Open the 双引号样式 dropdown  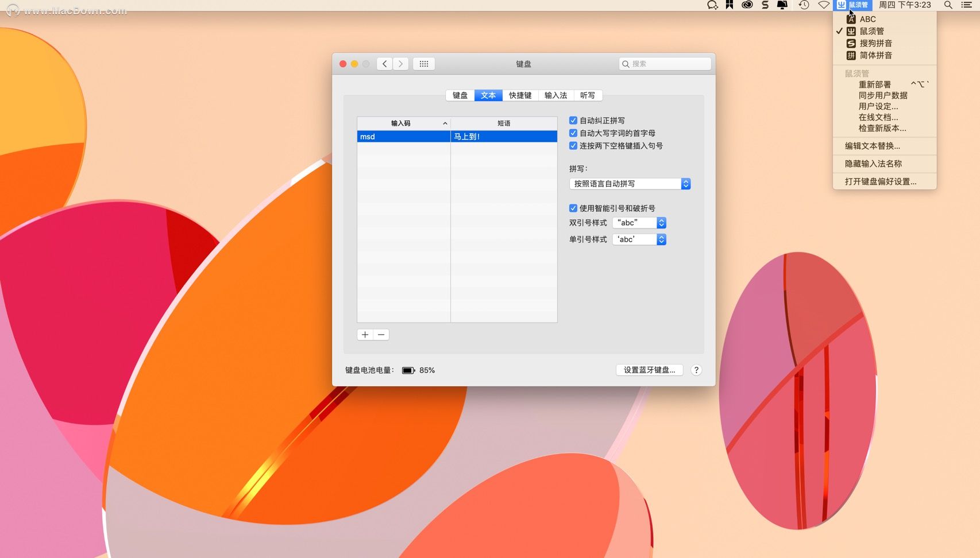(639, 223)
